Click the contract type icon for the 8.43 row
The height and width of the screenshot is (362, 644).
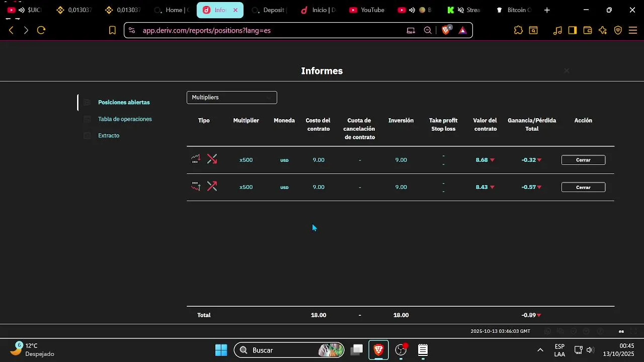[x=196, y=187]
